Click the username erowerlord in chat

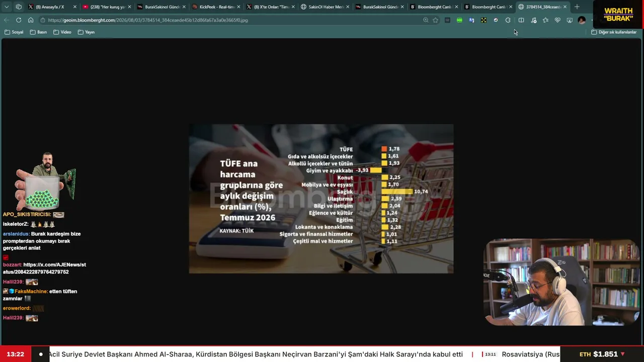tap(17, 308)
